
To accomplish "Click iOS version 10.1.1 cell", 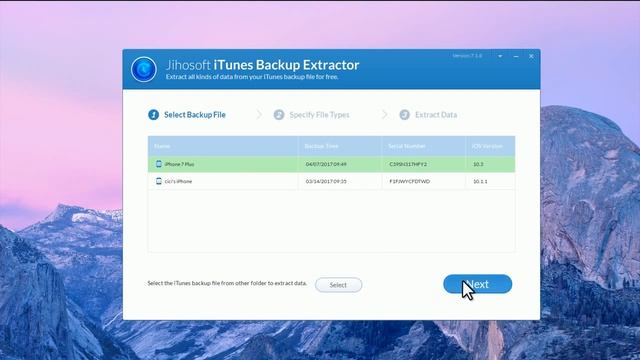I will [x=480, y=181].
